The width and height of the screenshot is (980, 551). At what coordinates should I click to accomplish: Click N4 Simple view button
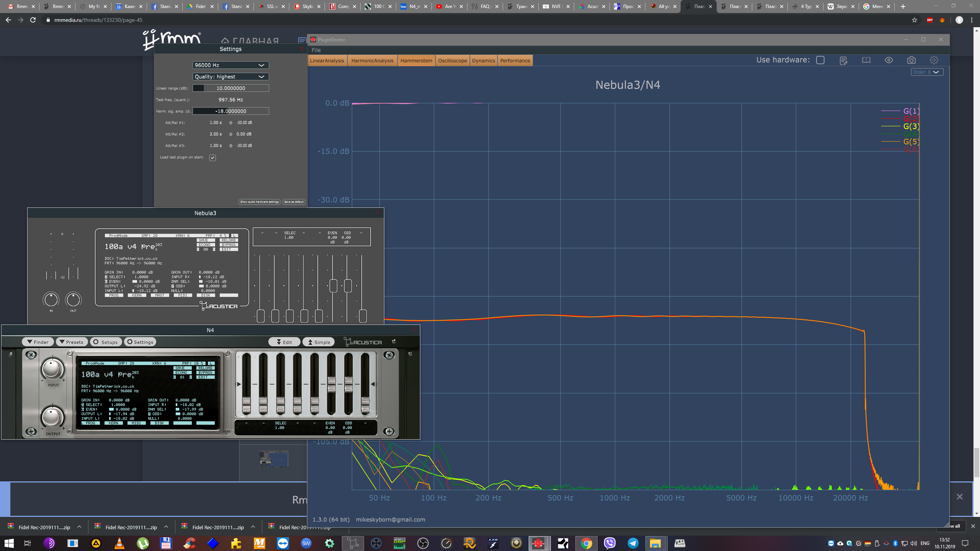point(320,342)
